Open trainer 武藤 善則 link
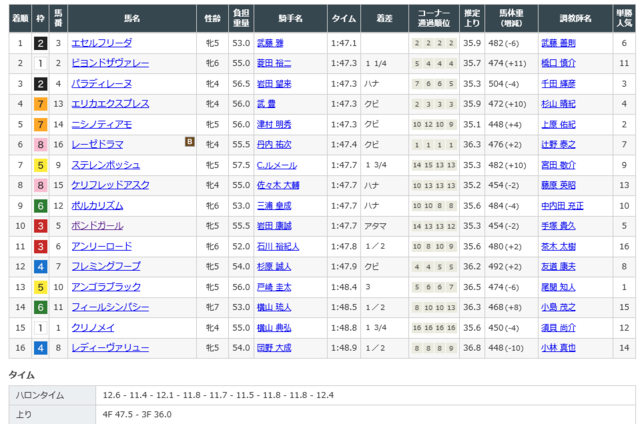Image resolution: width=640 pixels, height=424 pixels. tap(559, 43)
